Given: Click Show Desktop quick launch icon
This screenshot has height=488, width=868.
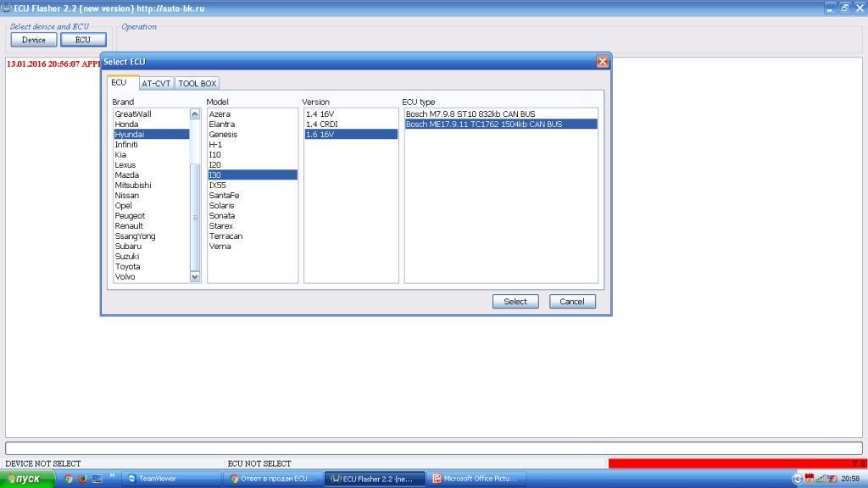Looking at the screenshot, I should point(97,479).
